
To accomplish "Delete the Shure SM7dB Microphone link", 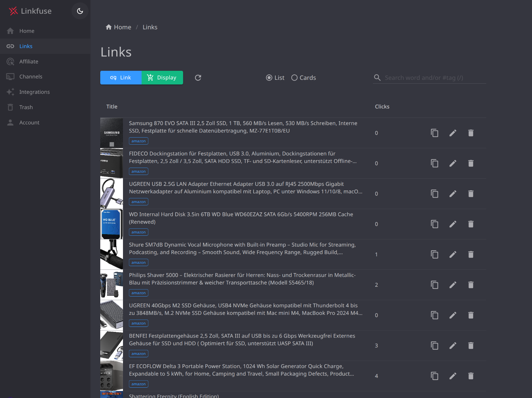I will tap(471, 254).
